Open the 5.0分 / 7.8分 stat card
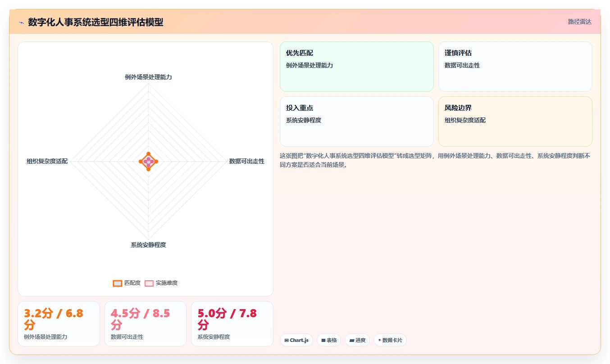The height and width of the screenshot is (364, 610). [232, 324]
